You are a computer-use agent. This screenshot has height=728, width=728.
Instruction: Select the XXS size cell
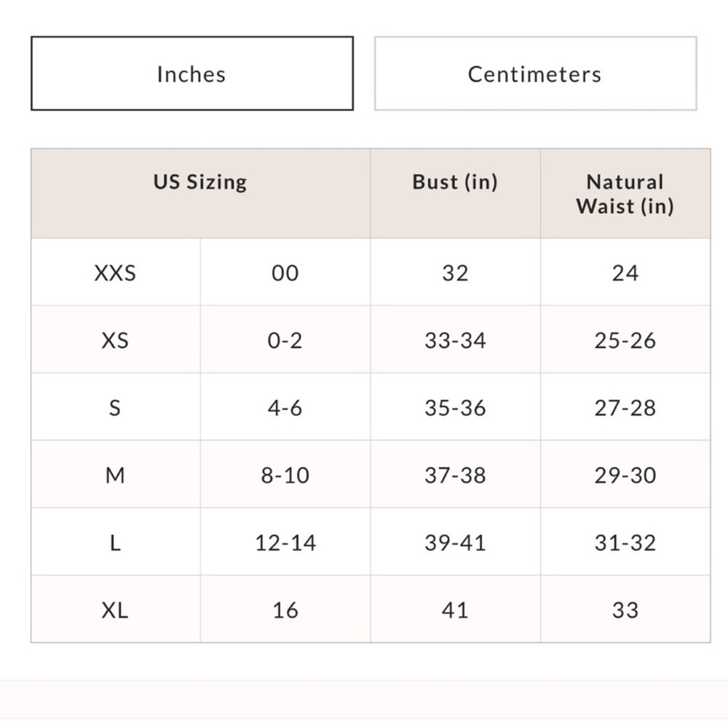click(116, 272)
